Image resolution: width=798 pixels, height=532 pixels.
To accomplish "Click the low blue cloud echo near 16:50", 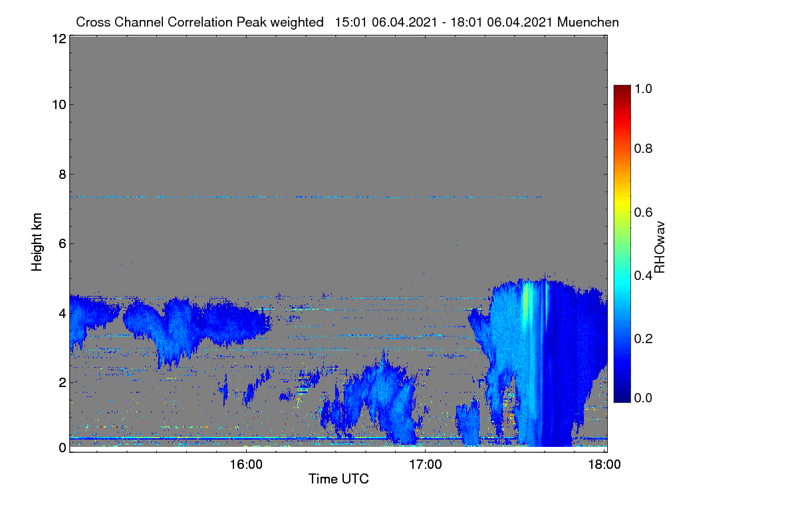I will (382, 399).
